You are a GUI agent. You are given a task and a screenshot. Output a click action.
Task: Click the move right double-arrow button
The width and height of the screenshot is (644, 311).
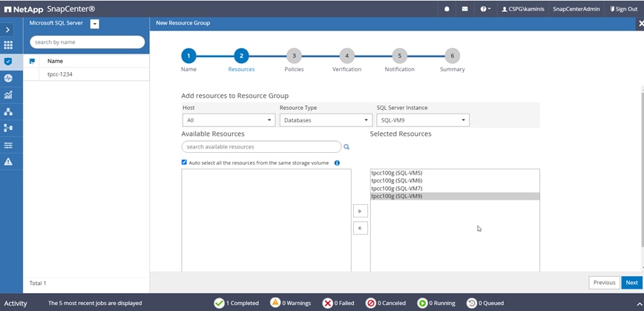pos(360,211)
